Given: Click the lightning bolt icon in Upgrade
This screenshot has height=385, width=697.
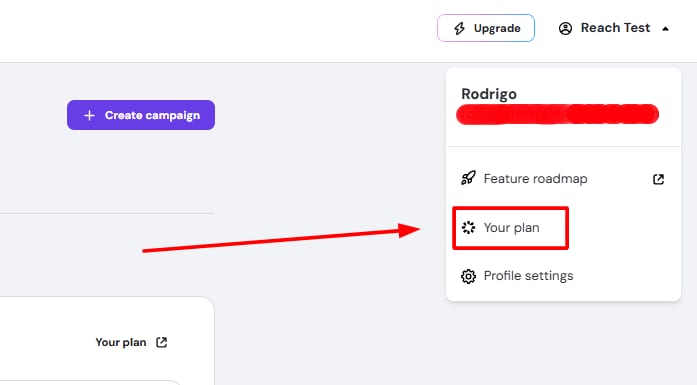Looking at the screenshot, I should point(459,28).
